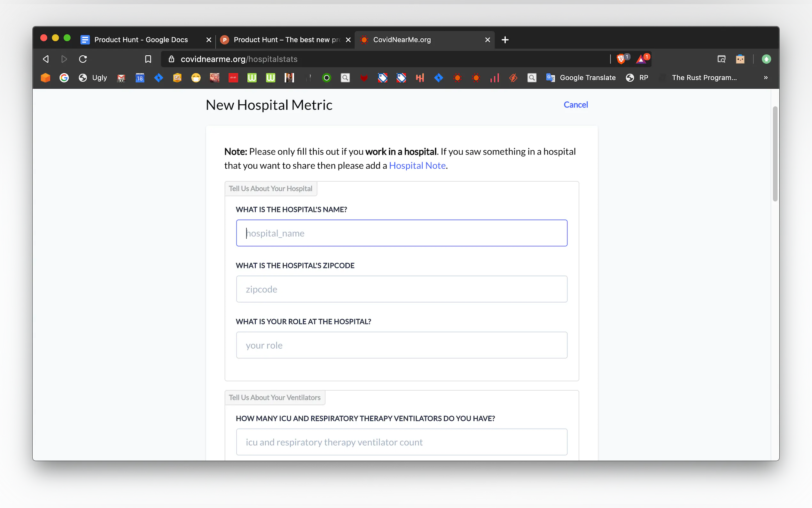This screenshot has width=812, height=508.
Task: Open Brave Shields lion icon
Action: tap(621, 59)
